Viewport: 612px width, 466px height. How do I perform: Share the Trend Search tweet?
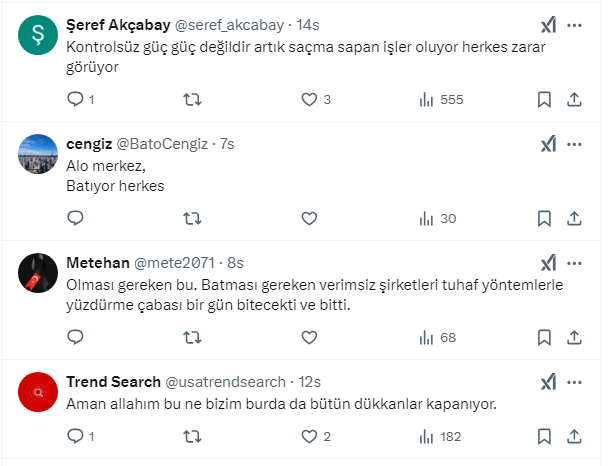click(574, 436)
